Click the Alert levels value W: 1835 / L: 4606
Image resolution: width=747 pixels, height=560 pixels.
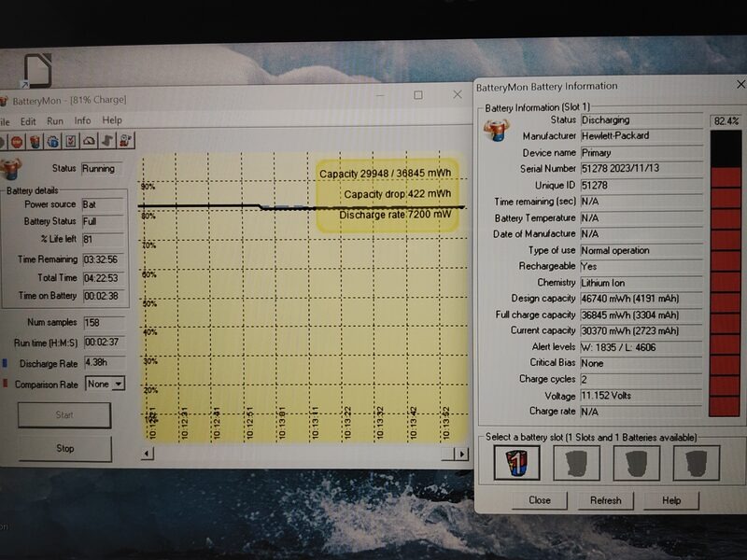pos(641,347)
